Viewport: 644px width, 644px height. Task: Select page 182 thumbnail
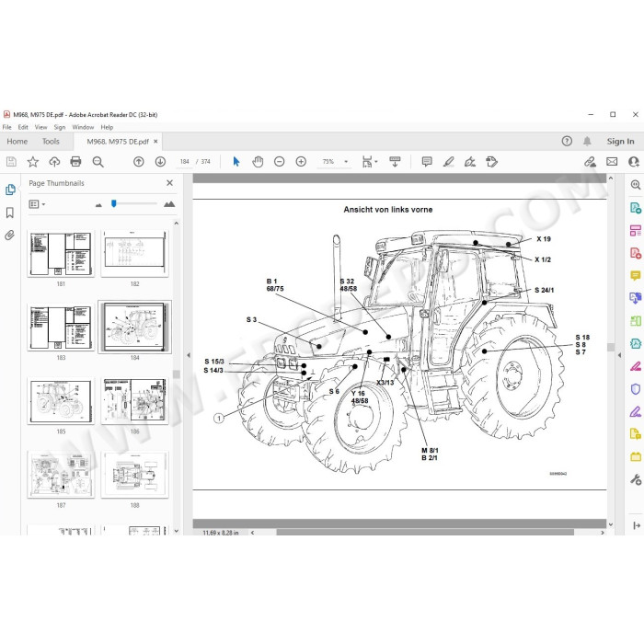point(134,253)
